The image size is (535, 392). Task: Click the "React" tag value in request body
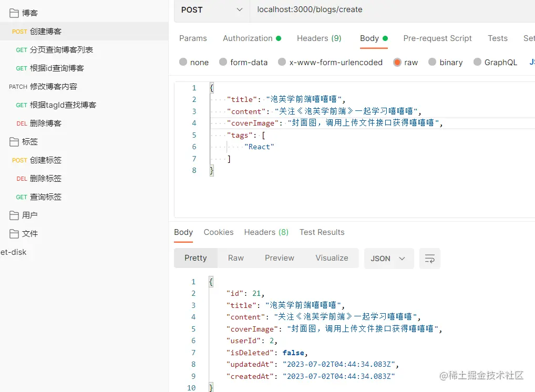[259, 147]
